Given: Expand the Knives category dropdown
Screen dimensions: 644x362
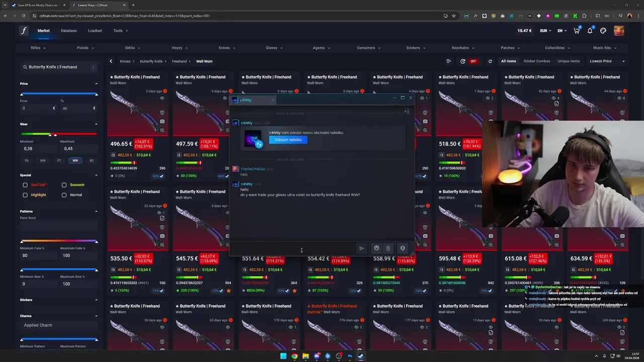Looking at the screenshot, I should point(227,48).
